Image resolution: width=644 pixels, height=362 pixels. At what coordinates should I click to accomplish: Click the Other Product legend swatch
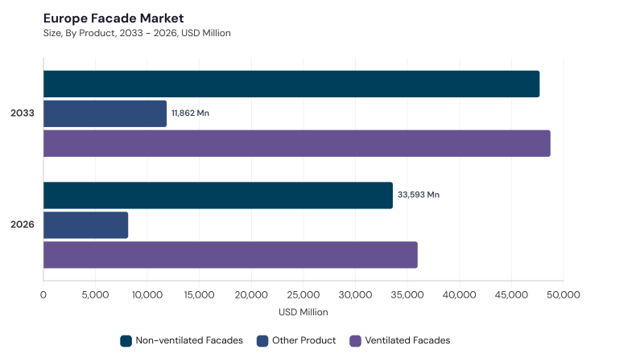pos(262,340)
